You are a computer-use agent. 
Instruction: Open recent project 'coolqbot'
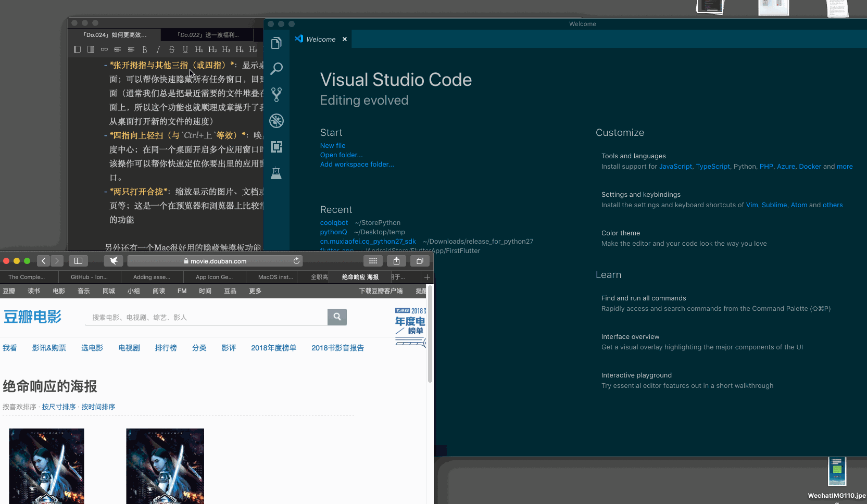[334, 223]
